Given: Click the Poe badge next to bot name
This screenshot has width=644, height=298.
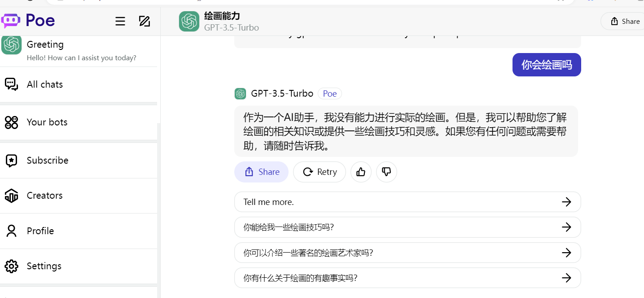Looking at the screenshot, I should 330,93.
